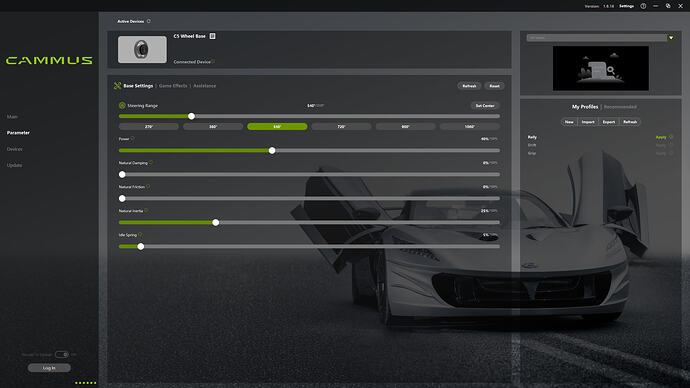The image size is (690, 388).
Task: Select the second profile below Rally
Action: coord(532,145)
